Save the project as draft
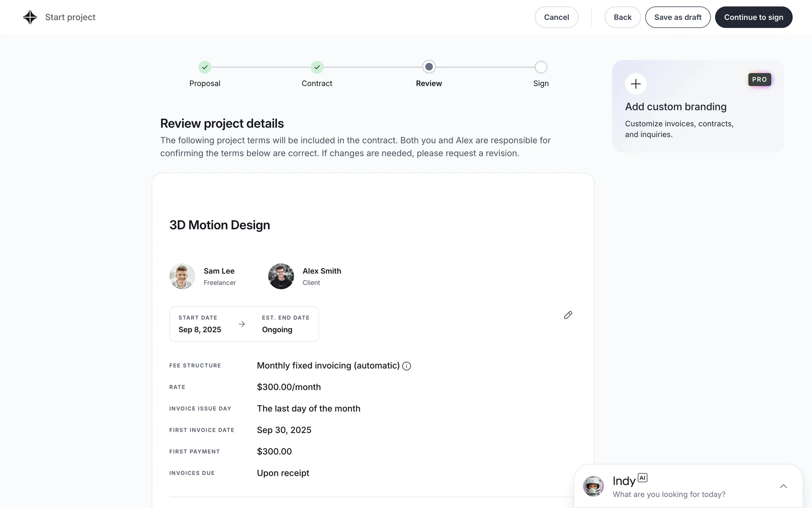 pyautogui.click(x=678, y=17)
